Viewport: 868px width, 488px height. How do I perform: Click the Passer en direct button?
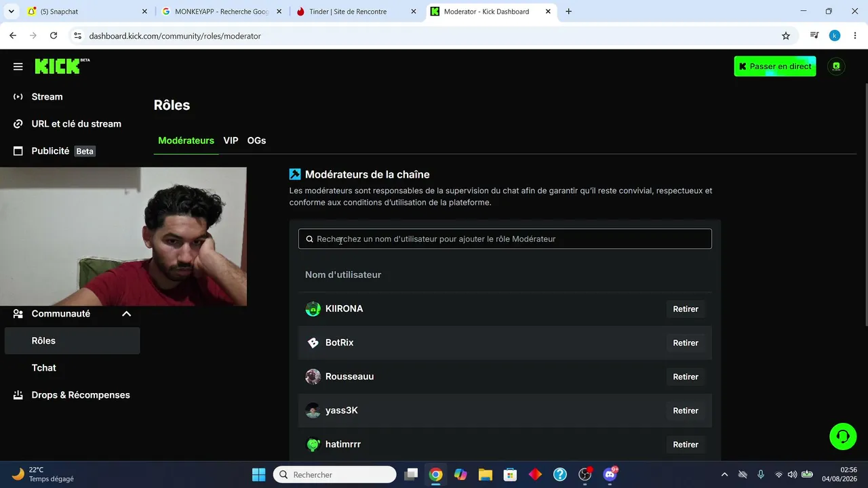click(775, 66)
